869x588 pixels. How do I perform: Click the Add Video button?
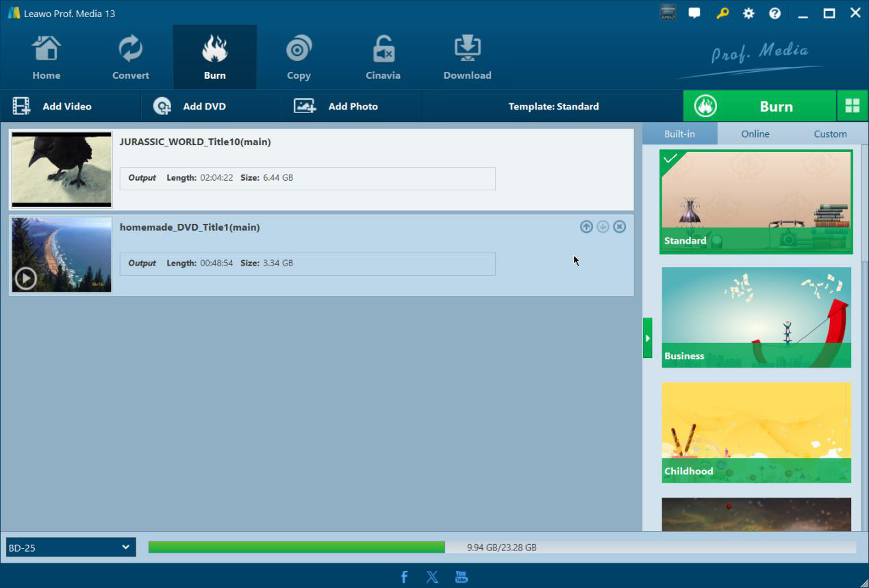point(52,106)
